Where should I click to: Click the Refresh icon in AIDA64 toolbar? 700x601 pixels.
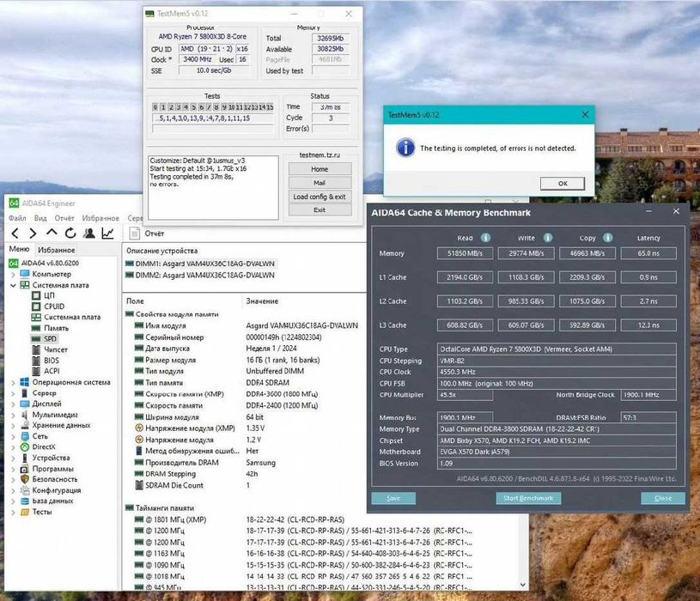(x=70, y=234)
